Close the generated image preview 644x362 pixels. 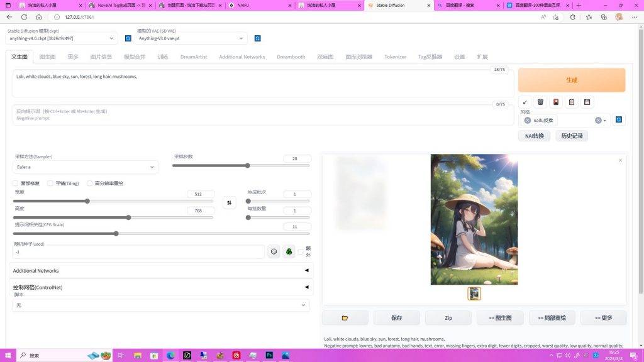pyautogui.click(x=620, y=160)
